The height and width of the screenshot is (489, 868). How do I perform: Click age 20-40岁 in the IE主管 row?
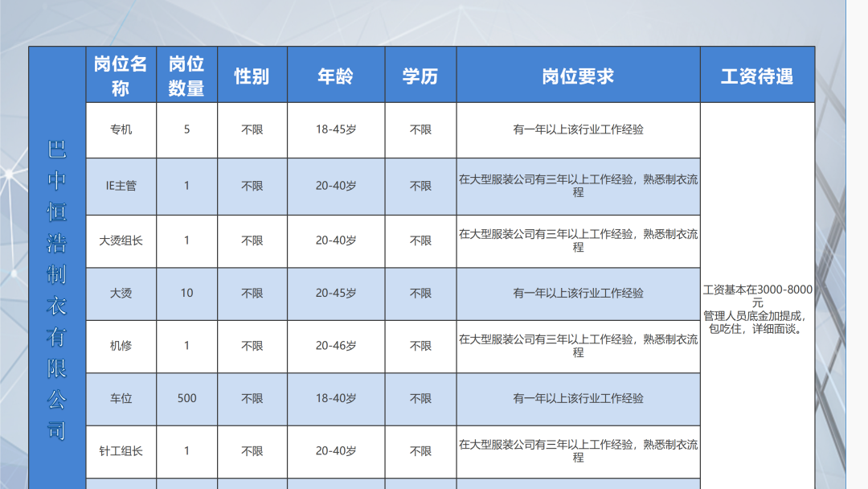(x=335, y=186)
